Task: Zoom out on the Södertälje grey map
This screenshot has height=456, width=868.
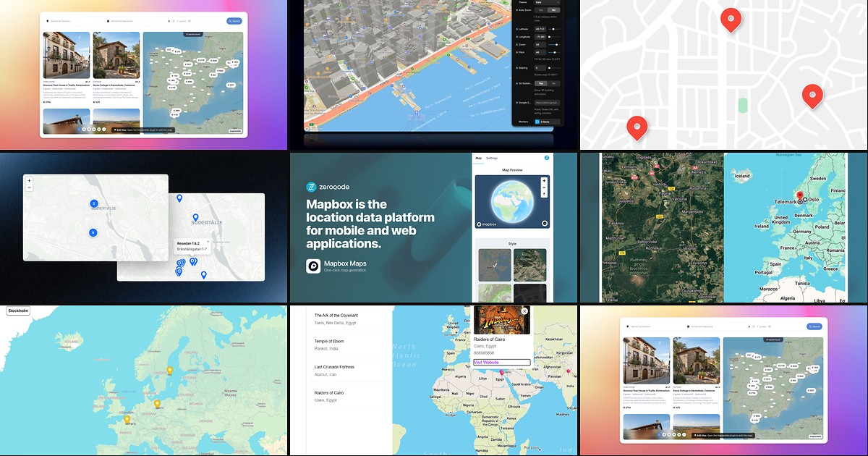Action: click(29, 187)
